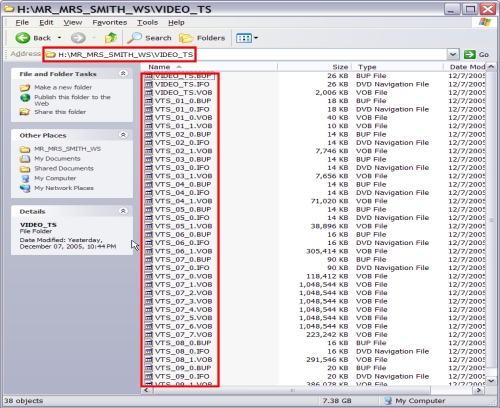This screenshot has width=500, height=408.
Task: Click the 305,414 KB size cell
Action: [327, 251]
